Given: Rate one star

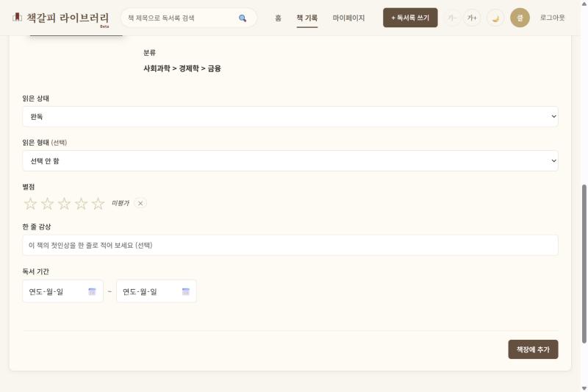Looking at the screenshot, I should tap(30, 203).
